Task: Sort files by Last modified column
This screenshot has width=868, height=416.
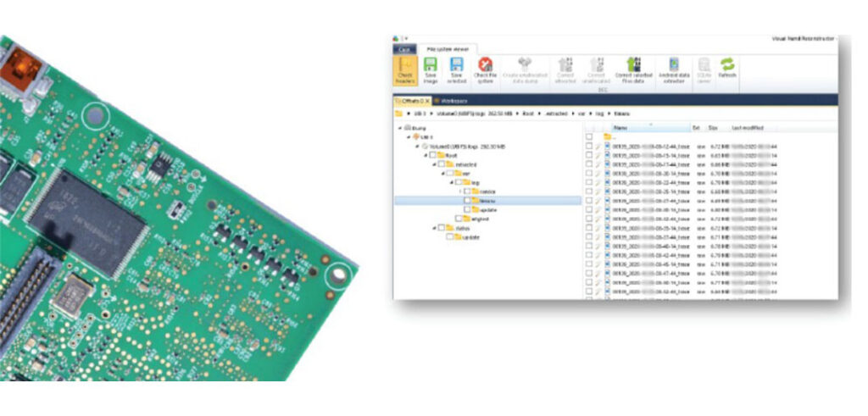Action: coord(747,128)
